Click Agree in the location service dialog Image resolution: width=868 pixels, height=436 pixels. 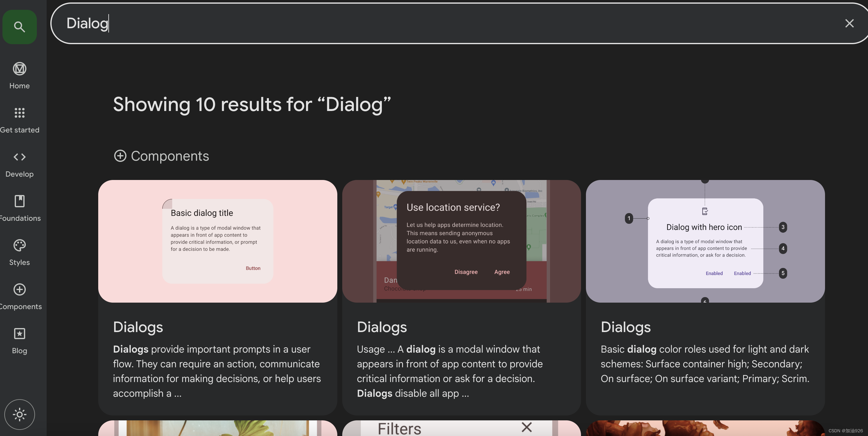coord(502,272)
